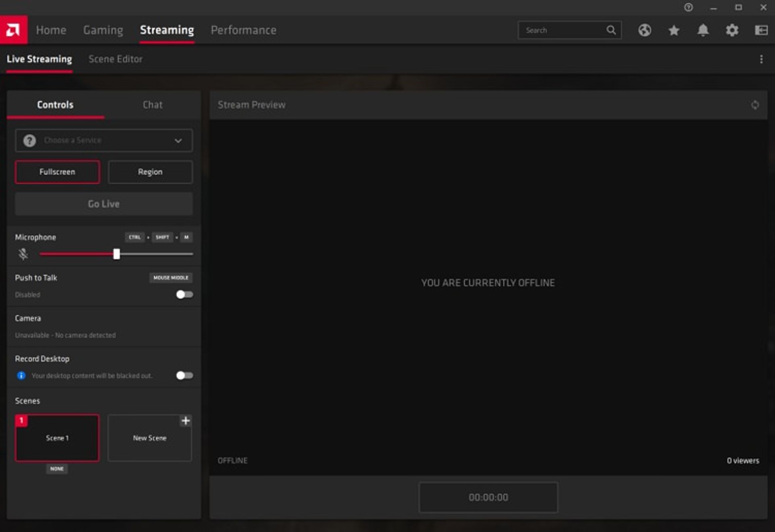Open the three-dot more options menu

click(x=761, y=59)
